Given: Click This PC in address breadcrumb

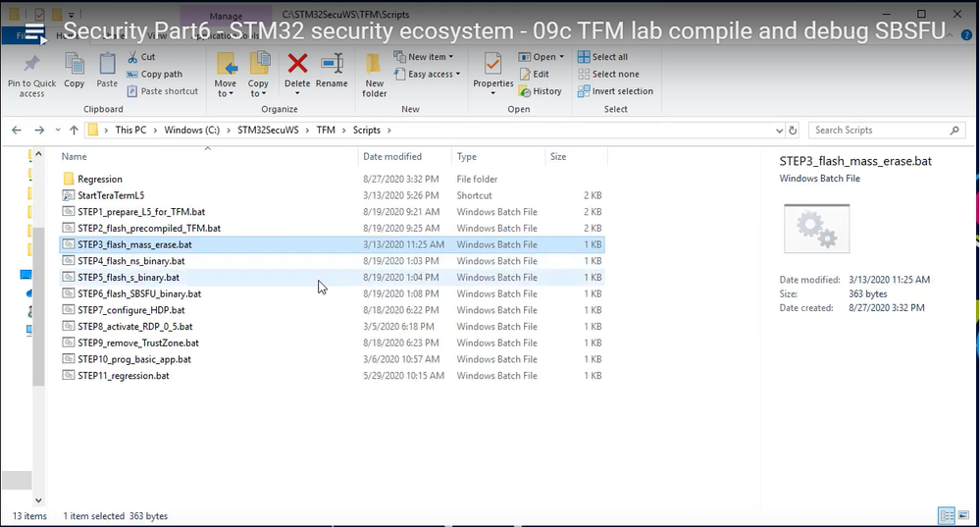Looking at the screenshot, I should click(x=130, y=130).
